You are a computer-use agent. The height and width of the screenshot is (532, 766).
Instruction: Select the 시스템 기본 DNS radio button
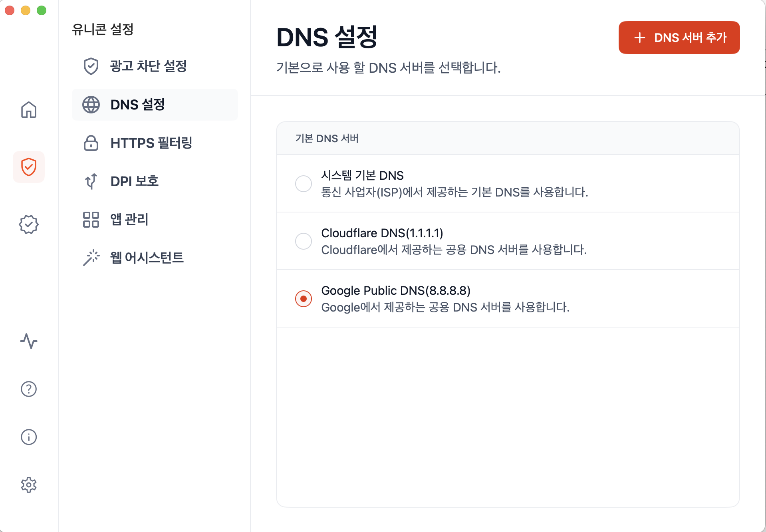click(304, 184)
